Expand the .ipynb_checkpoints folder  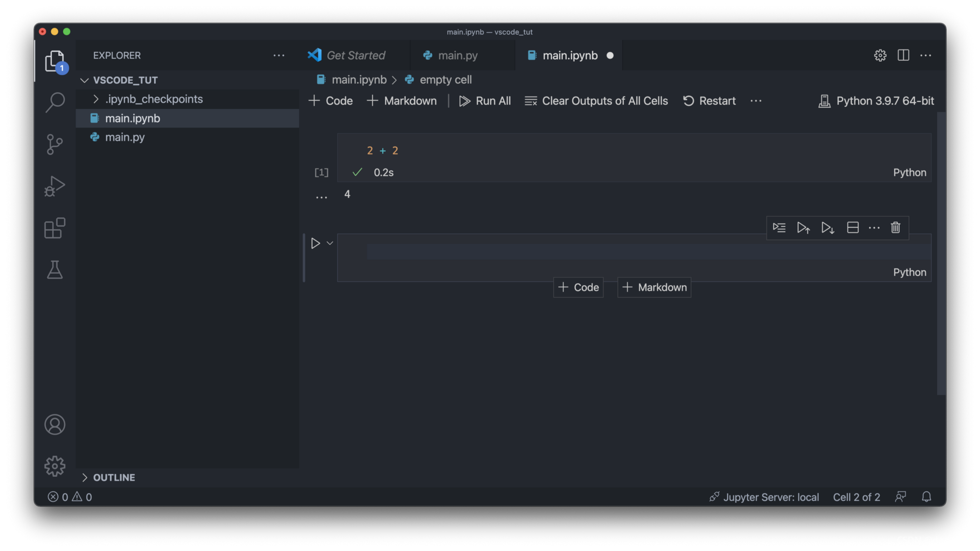pyautogui.click(x=97, y=99)
